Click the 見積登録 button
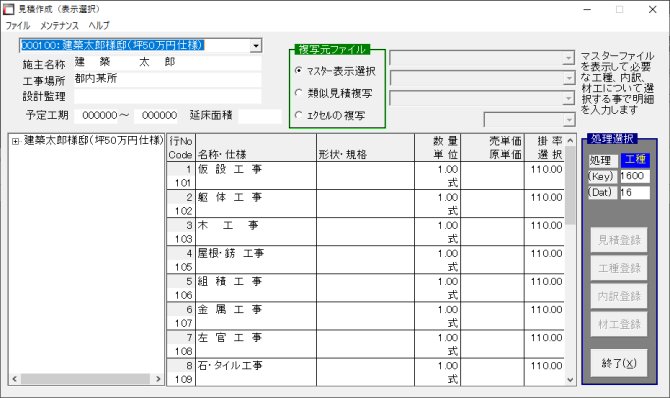The image size is (670, 398). click(619, 240)
